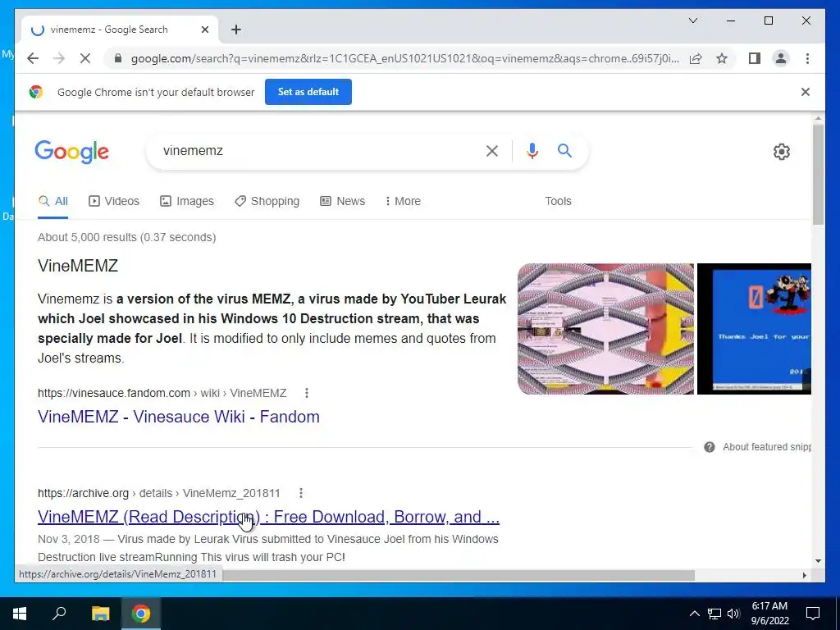Click the vertical scrollbar thumb
Screen dimensions: 840x630
pos(818,175)
